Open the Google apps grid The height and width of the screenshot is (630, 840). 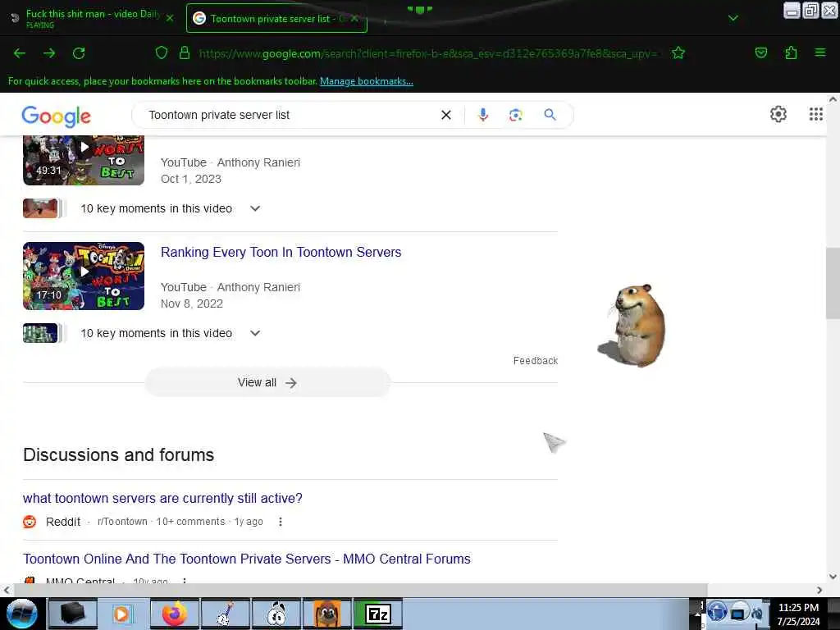pyautogui.click(x=815, y=114)
